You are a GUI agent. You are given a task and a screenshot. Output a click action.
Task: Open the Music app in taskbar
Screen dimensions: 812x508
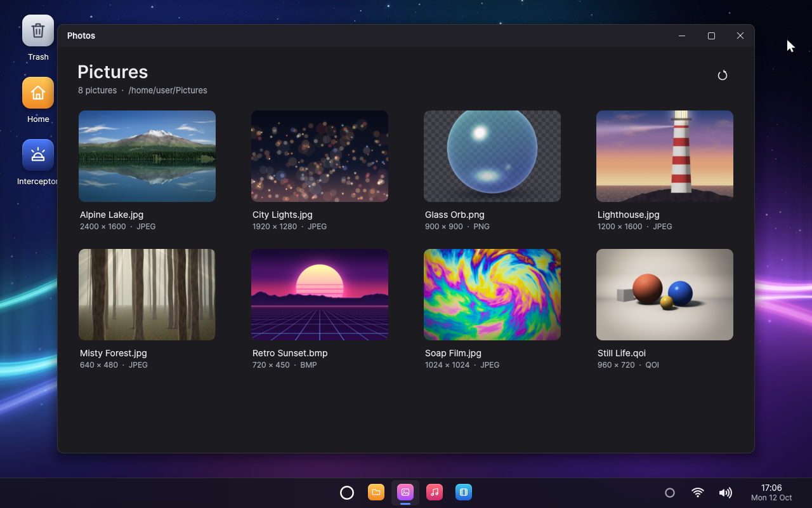[x=435, y=493]
